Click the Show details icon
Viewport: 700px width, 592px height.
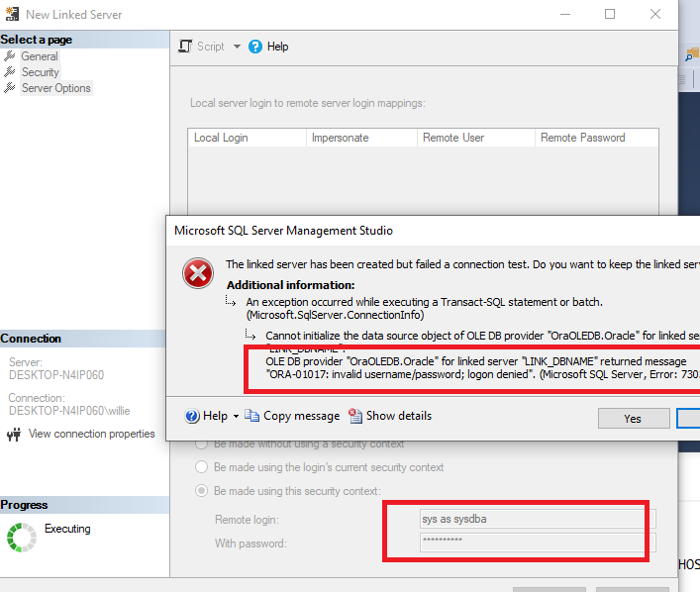(x=355, y=416)
